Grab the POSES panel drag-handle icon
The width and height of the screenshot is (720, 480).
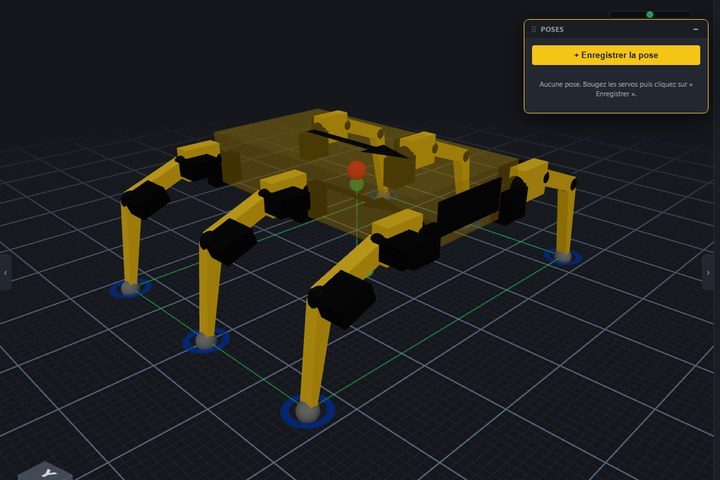534,29
